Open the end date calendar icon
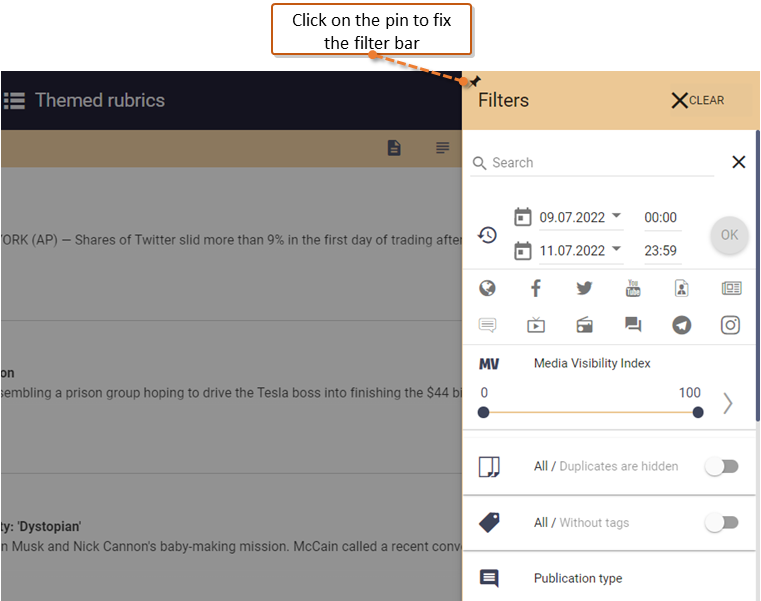761x601 pixels. click(522, 250)
